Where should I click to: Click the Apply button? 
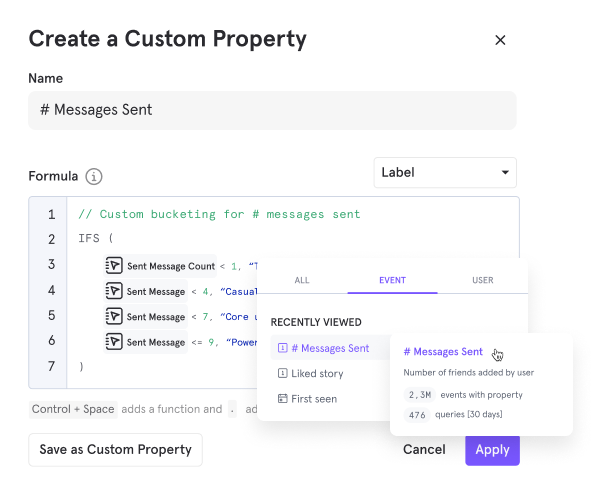[493, 450]
